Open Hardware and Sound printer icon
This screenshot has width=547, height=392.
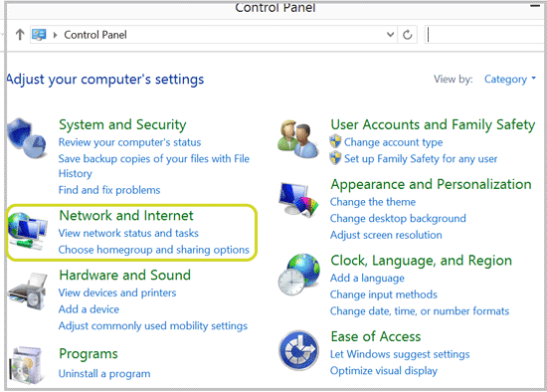click(28, 292)
